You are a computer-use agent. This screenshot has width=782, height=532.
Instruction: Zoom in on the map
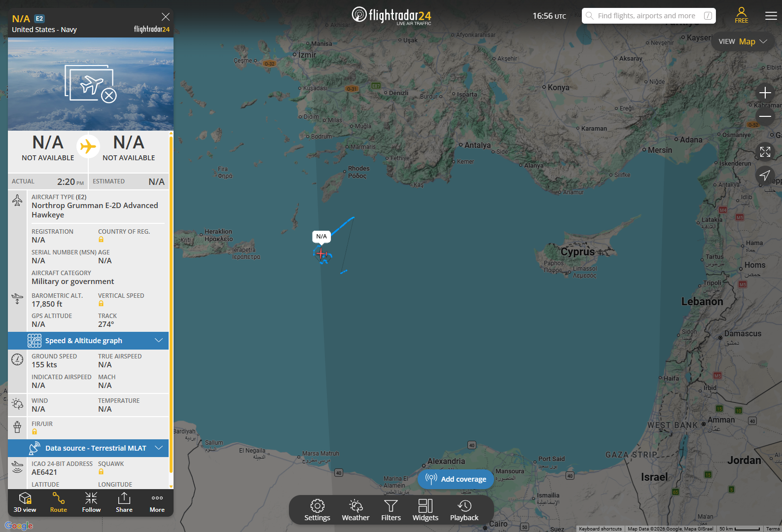click(x=765, y=93)
